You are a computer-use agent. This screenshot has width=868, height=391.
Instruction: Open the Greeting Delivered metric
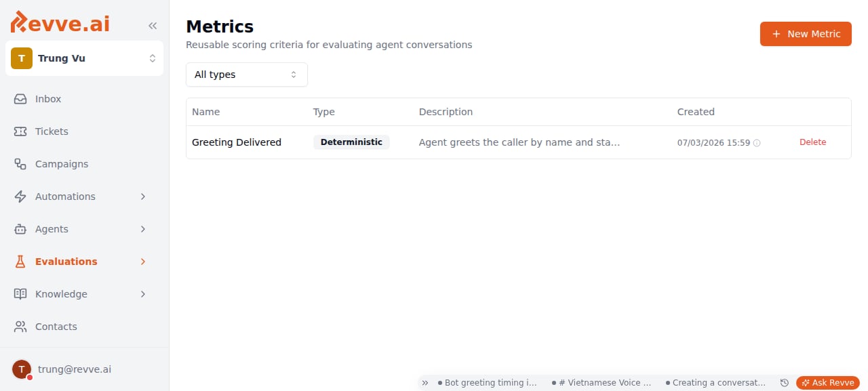pos(237,142)
